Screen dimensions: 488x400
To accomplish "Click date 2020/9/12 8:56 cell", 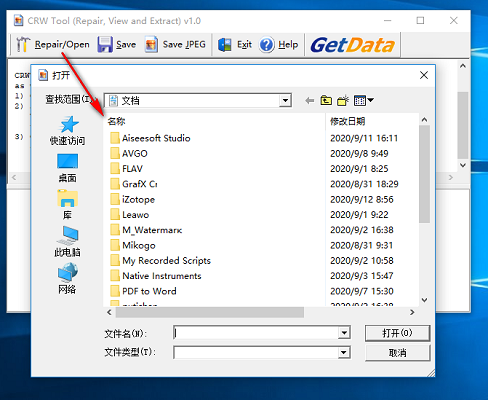I will click(362, 200).
